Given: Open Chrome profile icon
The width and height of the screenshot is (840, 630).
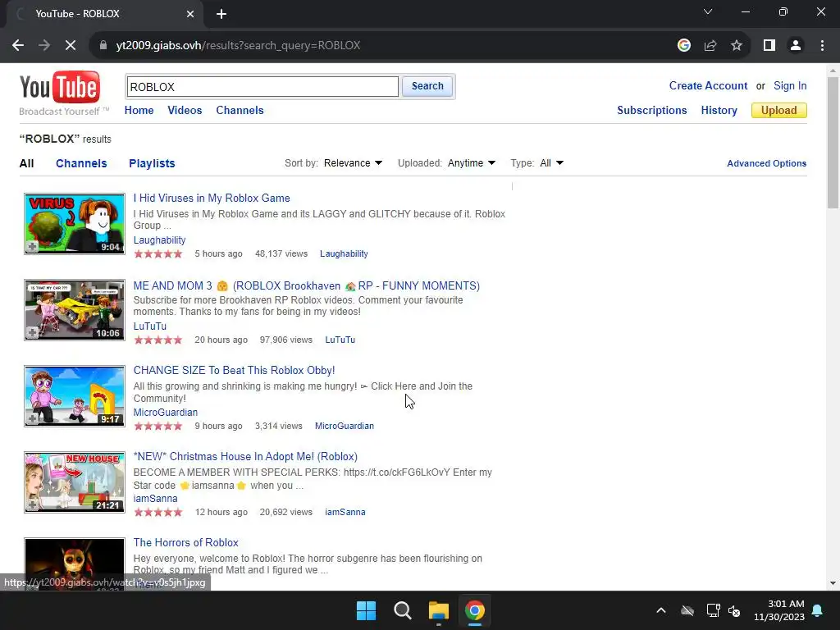Looking at the screenshot, I should (x=796, y=46).
